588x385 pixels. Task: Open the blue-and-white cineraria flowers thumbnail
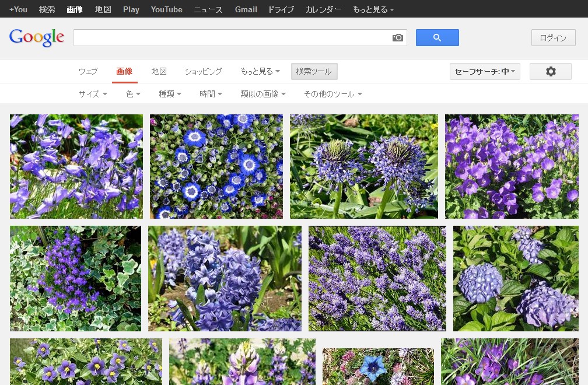click(x=216, y=166)
